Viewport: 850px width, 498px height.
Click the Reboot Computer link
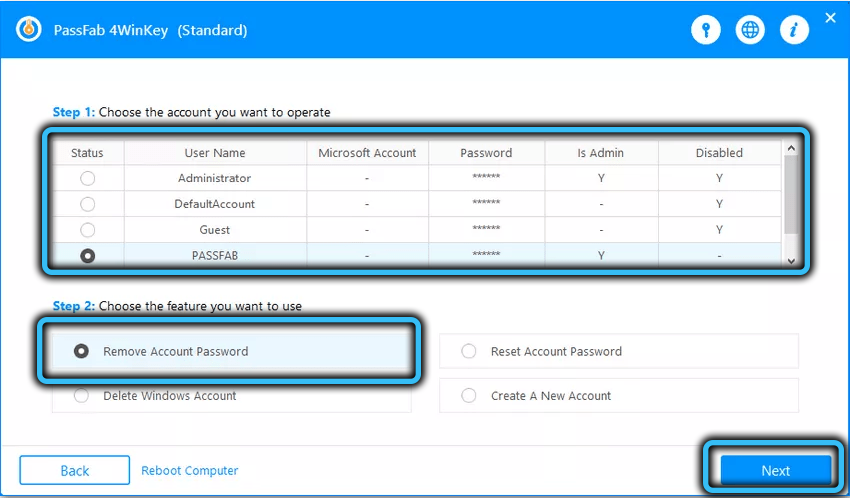pyautogui.click(x=190, y=470)
